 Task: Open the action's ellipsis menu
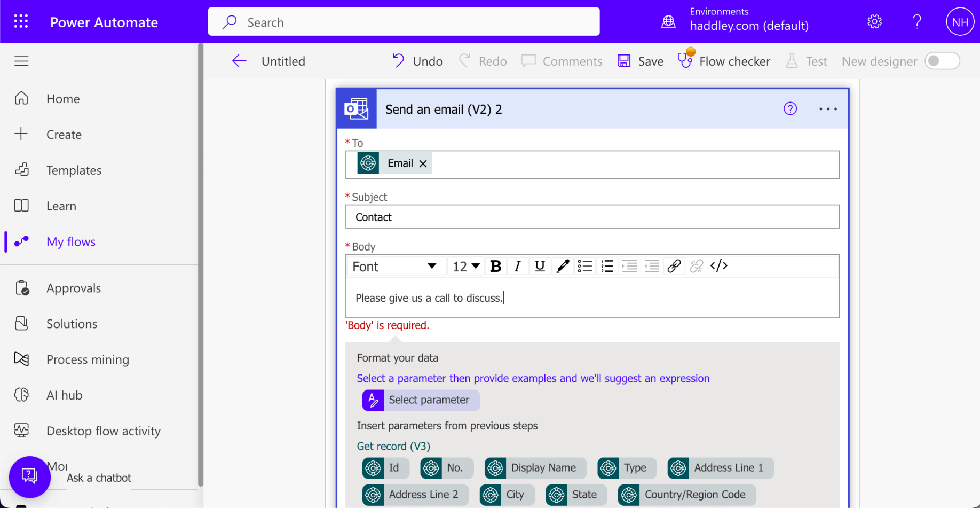pos(828,109)
